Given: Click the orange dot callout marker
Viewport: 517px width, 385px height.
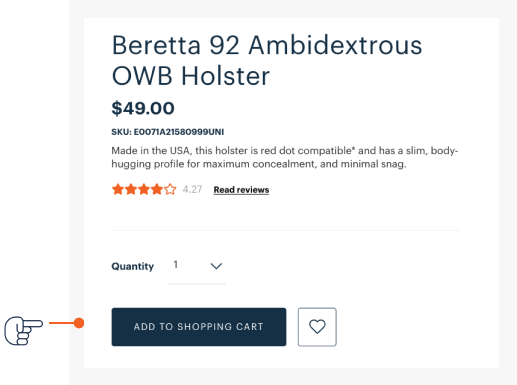Looking at the screenshot, I should pyautogui.click(x=79, y=323).
